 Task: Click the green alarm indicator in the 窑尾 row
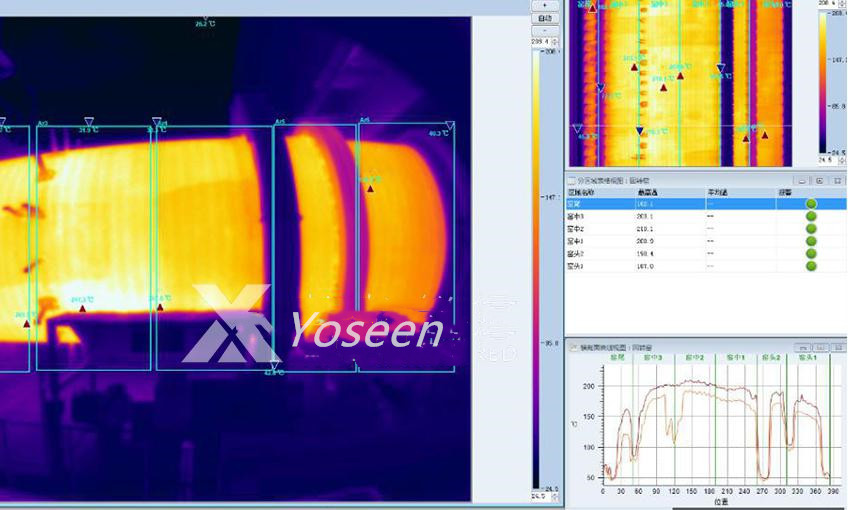pyautogui.click(x=811, y=204)
